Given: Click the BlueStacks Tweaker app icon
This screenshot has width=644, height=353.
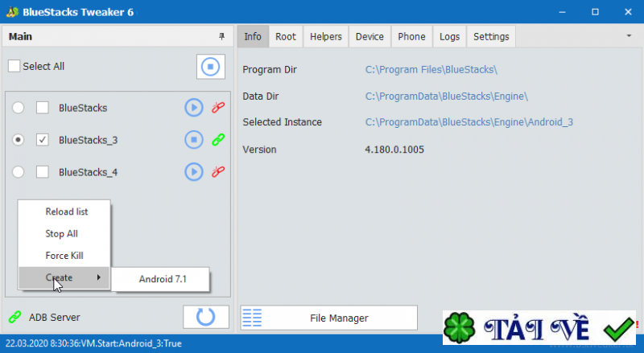Looking at the screenshot, I should pyautogui.click(x=12, y=12).
